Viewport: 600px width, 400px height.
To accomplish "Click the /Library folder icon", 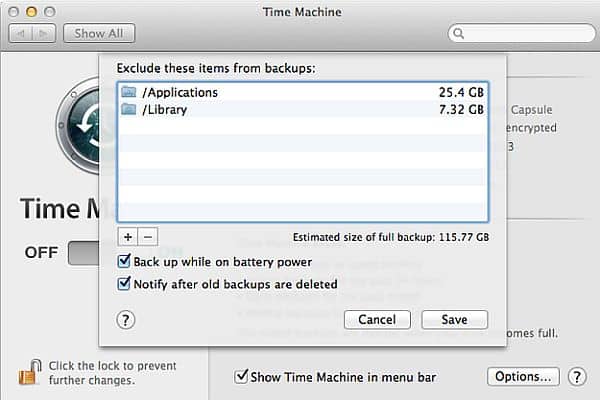I will [129, 109].
